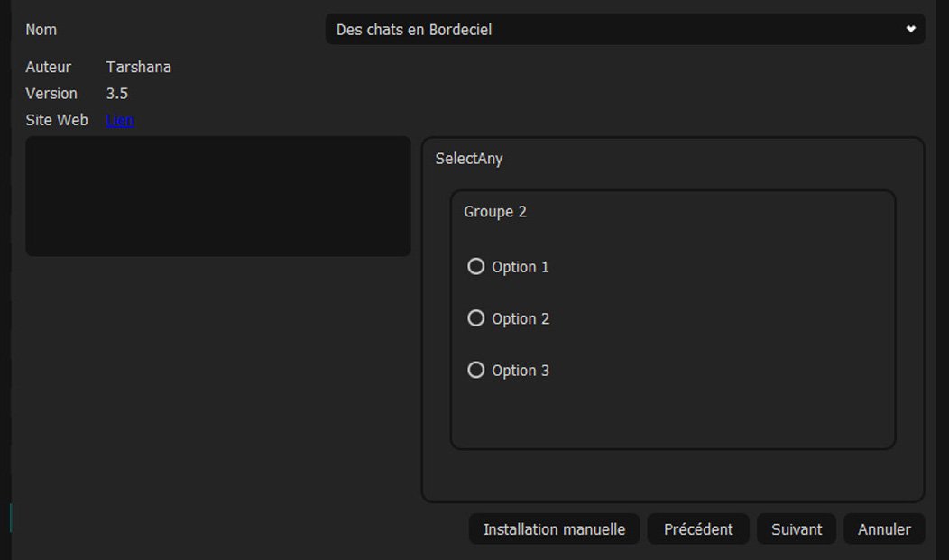Click the Nom field label

[41, 30]
